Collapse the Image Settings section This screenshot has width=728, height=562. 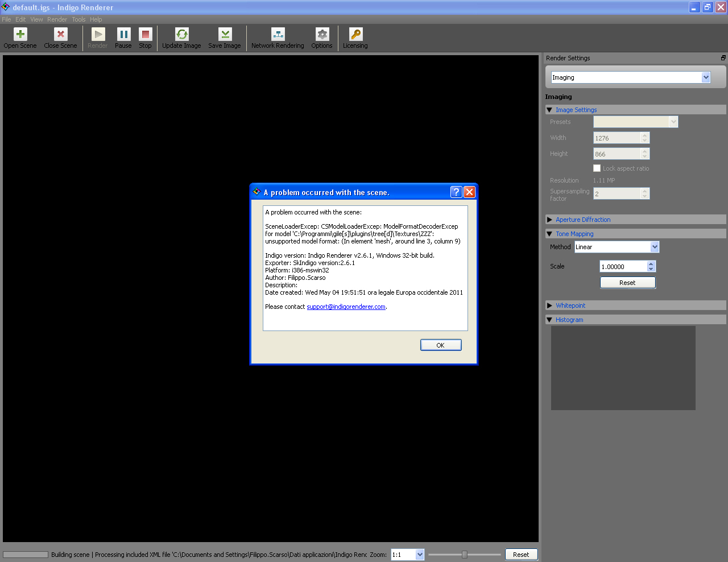(549, 110)
